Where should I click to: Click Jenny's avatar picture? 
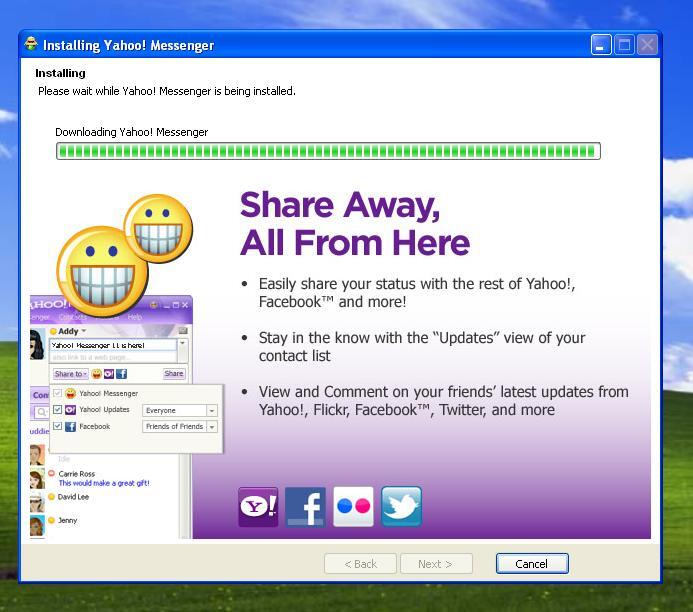coord(37,526)
